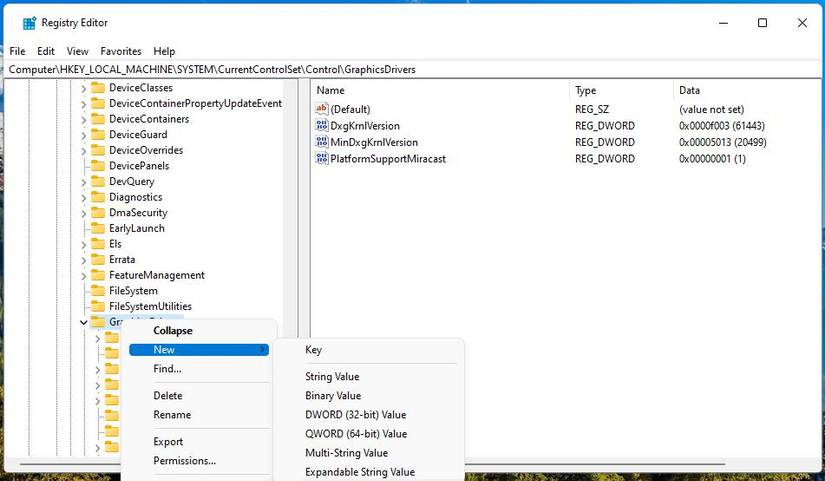Expand the DeviceGuard key

pyautogui.click(x=84, y=136)
